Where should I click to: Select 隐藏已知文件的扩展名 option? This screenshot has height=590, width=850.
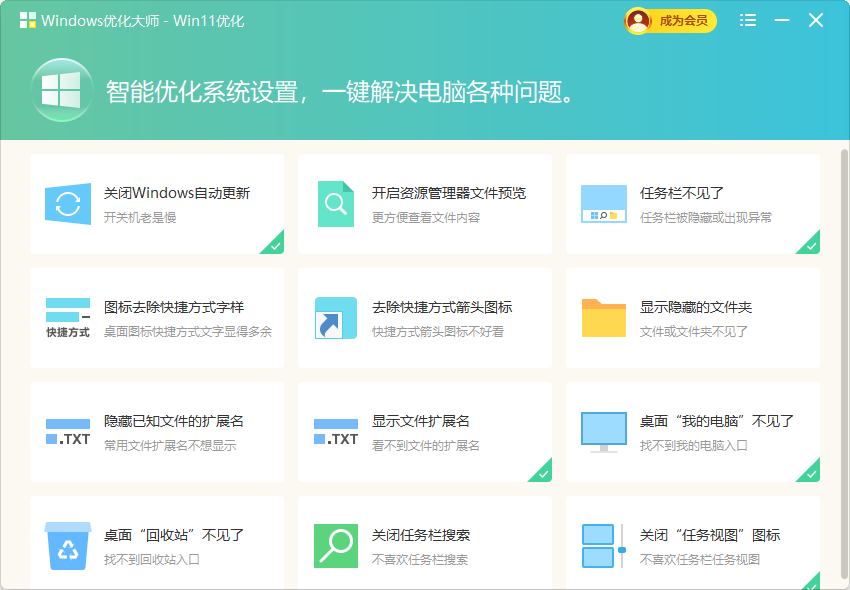174,421
